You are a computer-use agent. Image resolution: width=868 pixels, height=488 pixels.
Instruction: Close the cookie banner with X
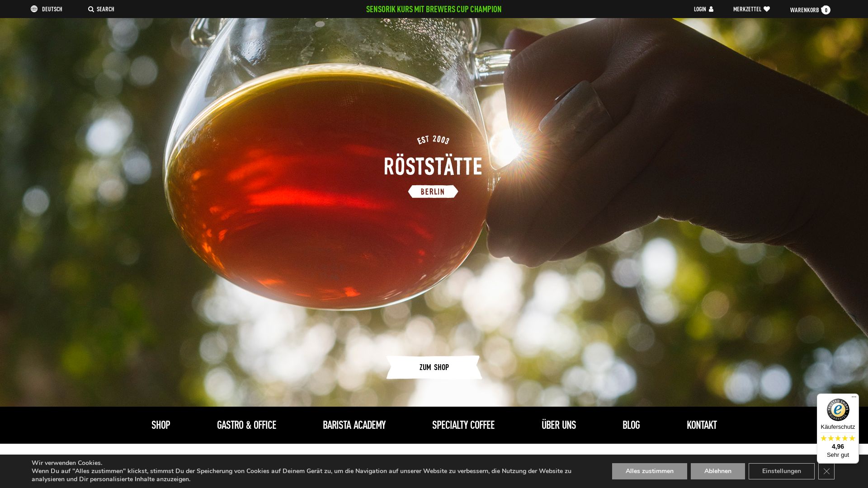click(x=826, y=471)
